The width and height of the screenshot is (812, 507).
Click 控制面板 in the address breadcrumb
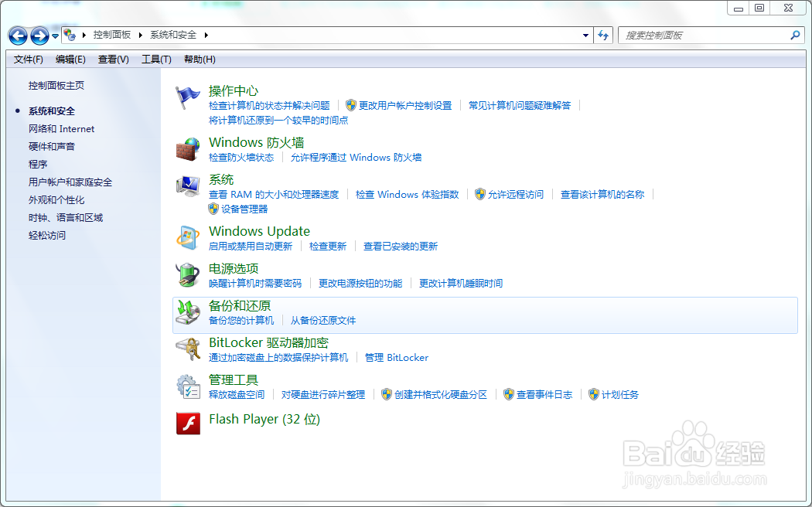pyautogui.click(x=112, y=35)
